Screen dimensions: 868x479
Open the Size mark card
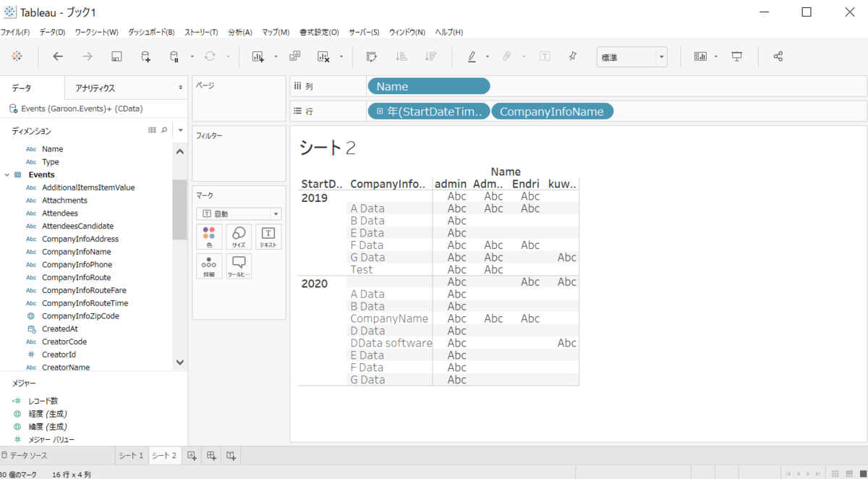pyautogui.click(x=239, y=237)
